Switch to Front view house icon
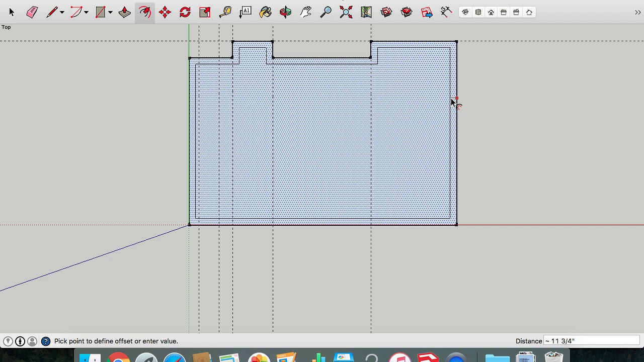This screenshot has width=644, height=362. (x=491, y=12)
